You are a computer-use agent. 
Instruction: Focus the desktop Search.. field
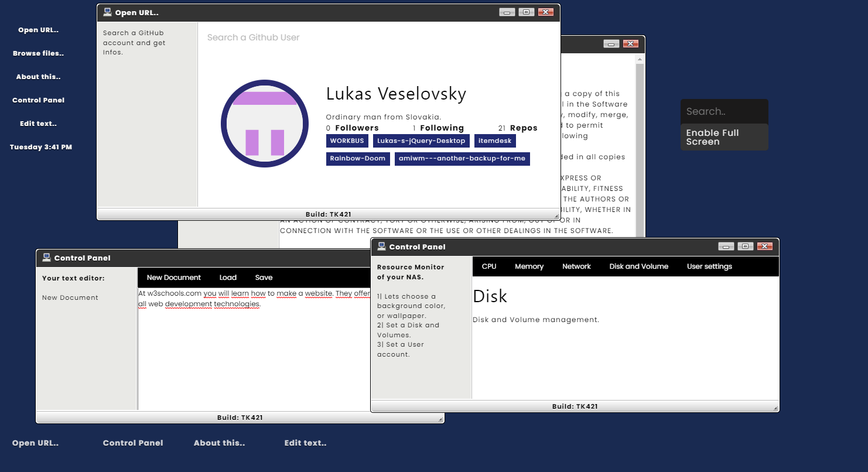pos(724,111)
